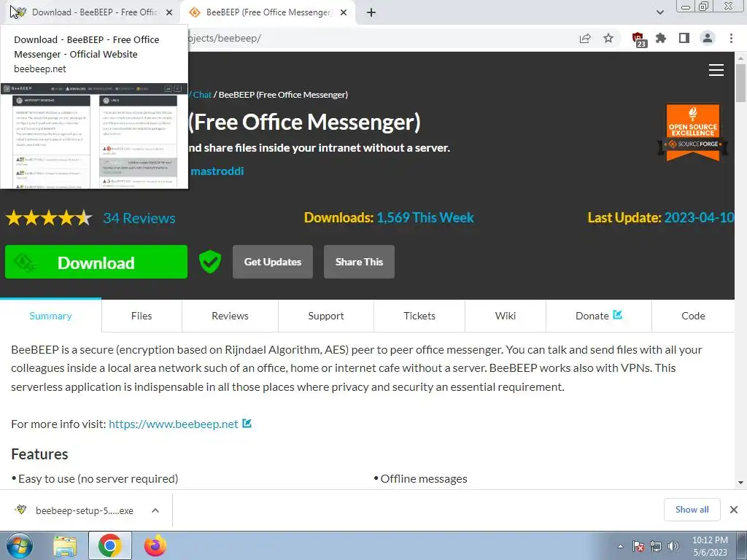Open the red shield extension icon
Image resolution: width=747 pixels, height=560 pixels.
click(638, 39)
